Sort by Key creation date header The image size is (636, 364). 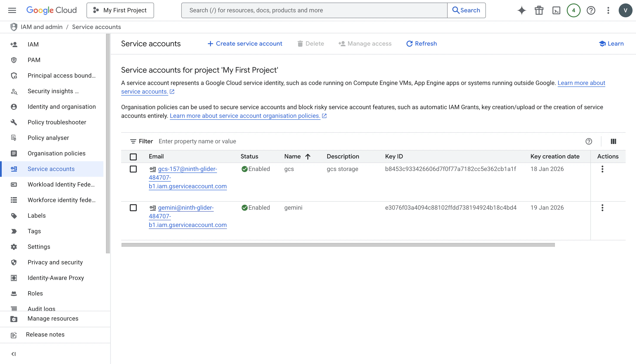click(555, 156)
